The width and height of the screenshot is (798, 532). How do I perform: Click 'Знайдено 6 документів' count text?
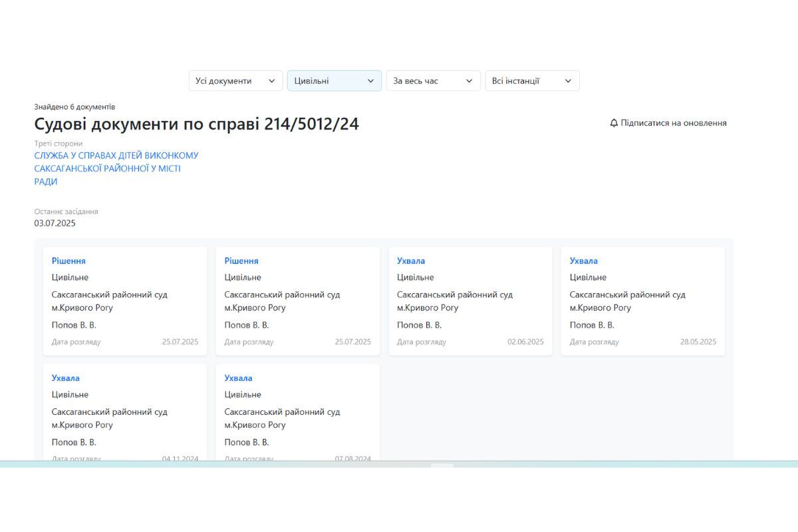click(74, 106)
